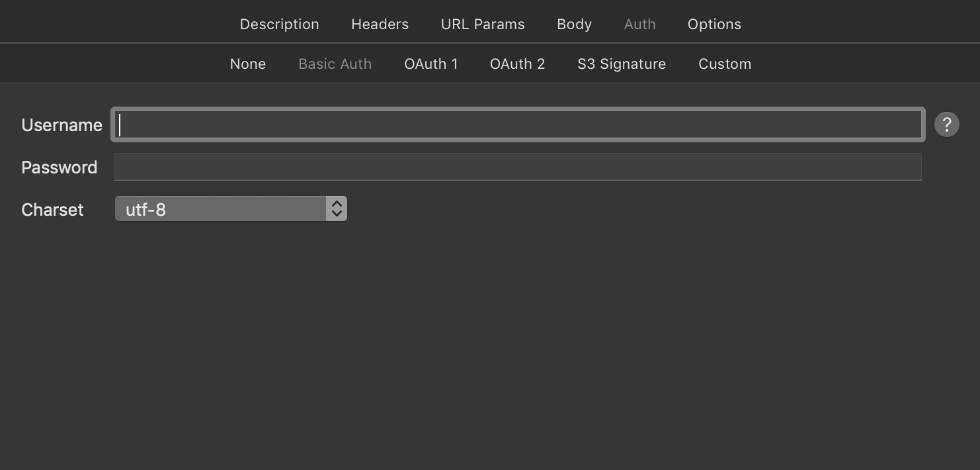Open the URL Params tab

[482, 24]
